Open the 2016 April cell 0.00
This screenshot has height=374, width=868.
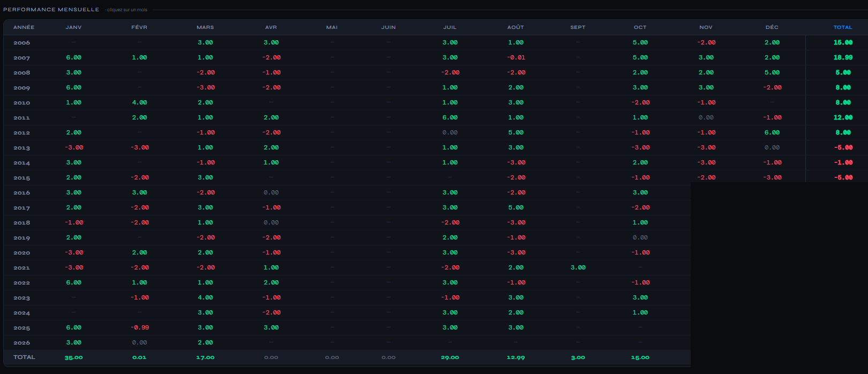pyautogui.click(x=271, y=192)
